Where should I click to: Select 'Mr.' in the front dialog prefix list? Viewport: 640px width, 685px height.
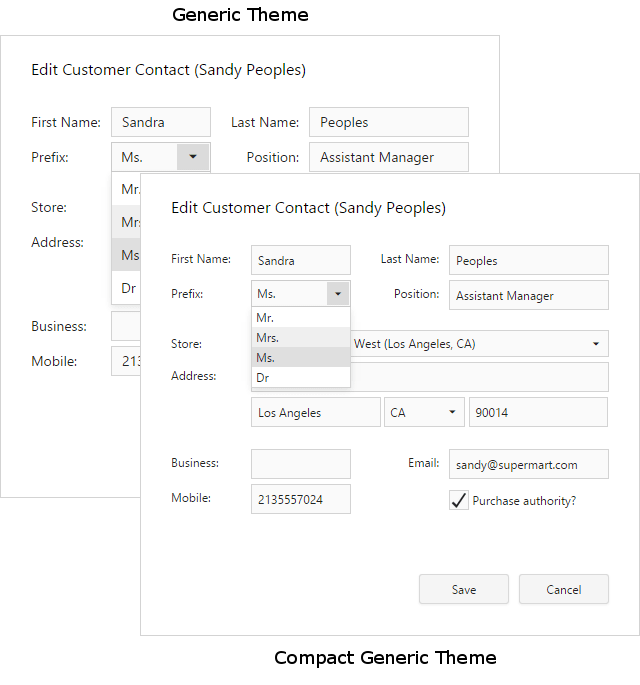point(300,317)
